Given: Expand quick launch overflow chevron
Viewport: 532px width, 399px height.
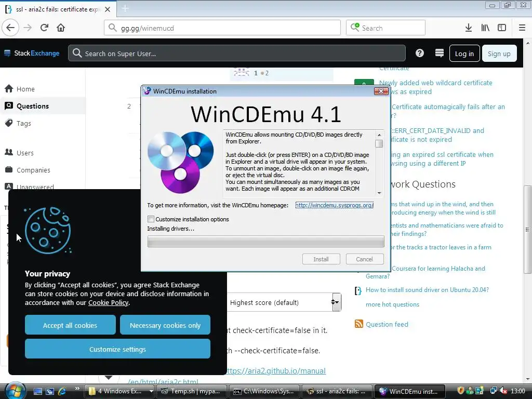Looking at the screenshot, I should (x=77, y=389).
